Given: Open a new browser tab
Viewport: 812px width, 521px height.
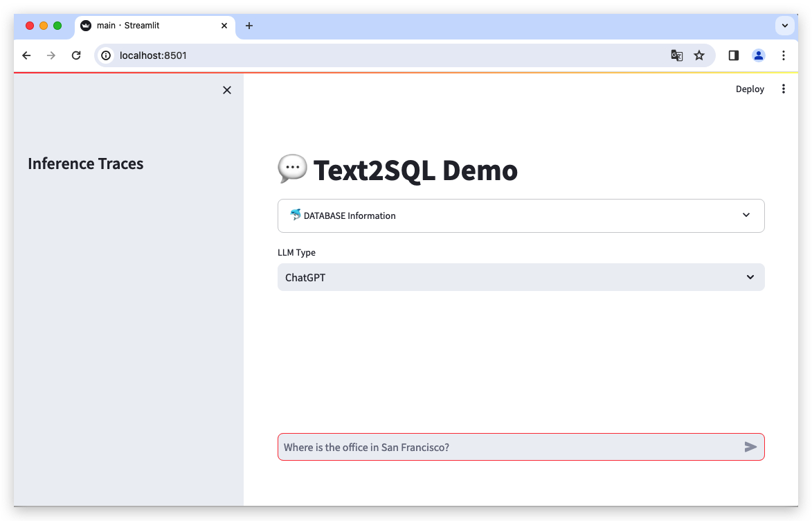Looking at the screenshot, I should tap(249, 25).
